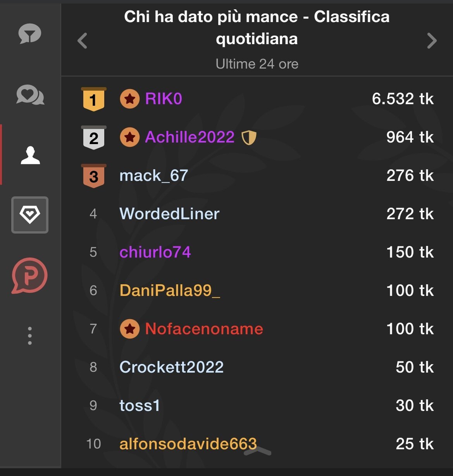Open the red P chat icon

(30, 276)
